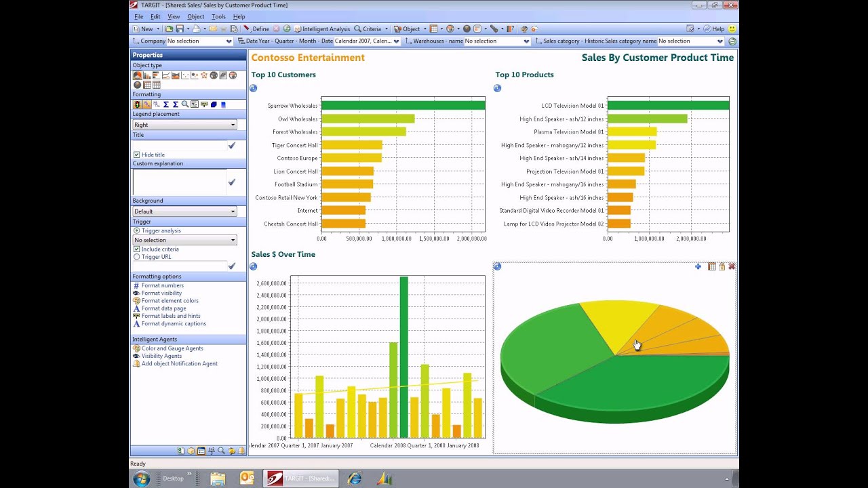868x488 pixels.
Task: Click Format visibility option
Action: tap(161, 293)
